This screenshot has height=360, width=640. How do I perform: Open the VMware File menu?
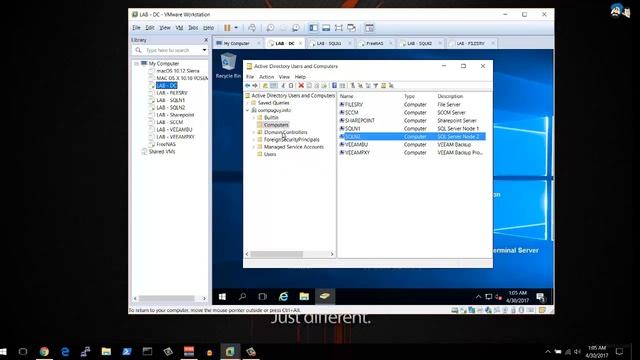tap(136, 28)
